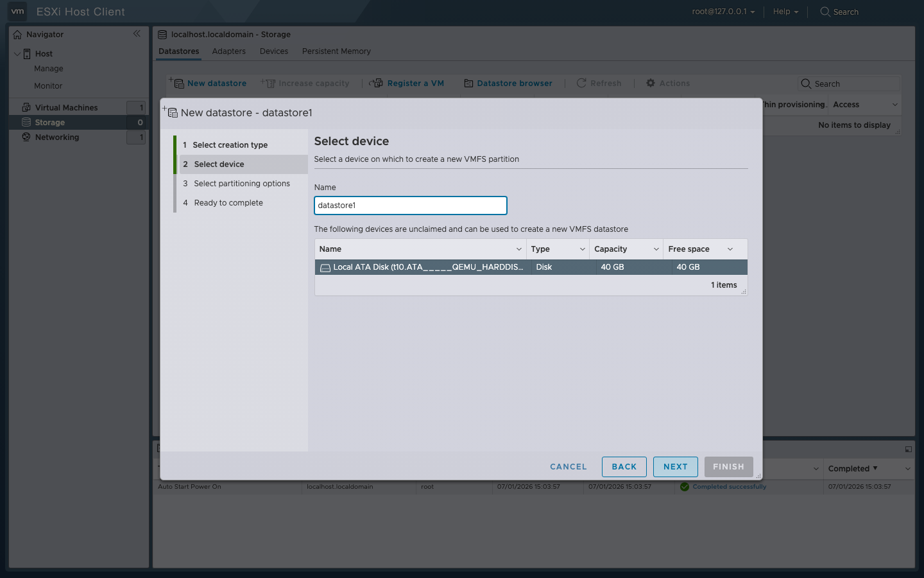The height and width of the screenshot is (578, 924).
Task: Open the Help dropdown menu
Action: [x=785, y=12]
